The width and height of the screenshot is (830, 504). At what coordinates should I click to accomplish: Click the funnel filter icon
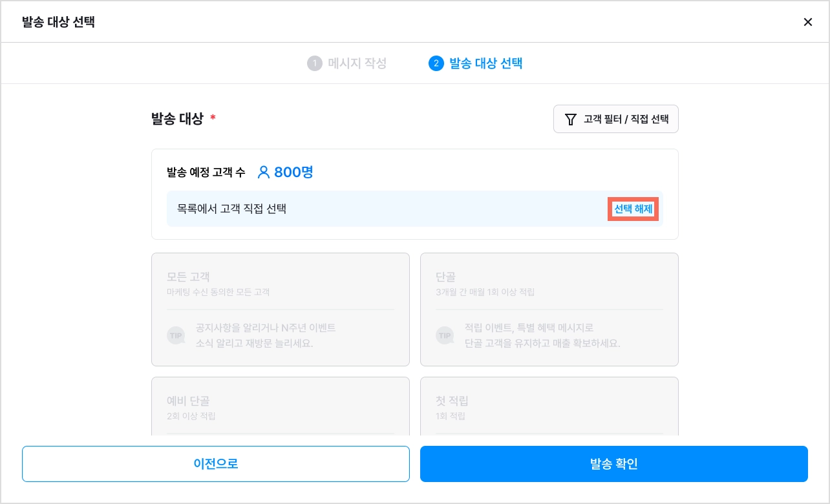570,119
